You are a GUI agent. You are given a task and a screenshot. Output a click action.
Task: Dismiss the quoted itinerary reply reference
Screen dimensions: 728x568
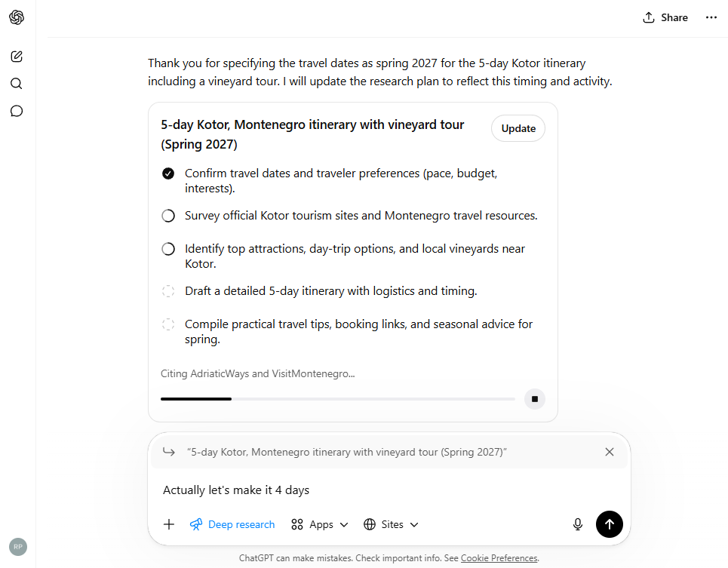click(x=610, y=452)
